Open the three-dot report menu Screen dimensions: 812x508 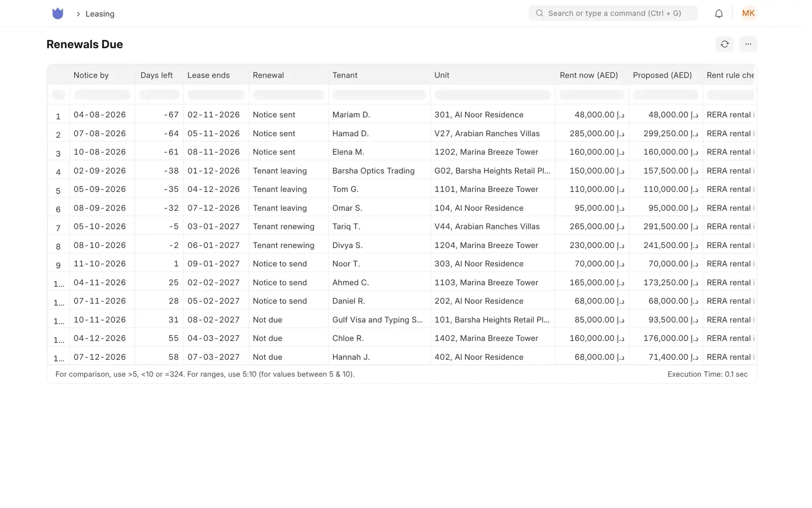tap(748, 44)
